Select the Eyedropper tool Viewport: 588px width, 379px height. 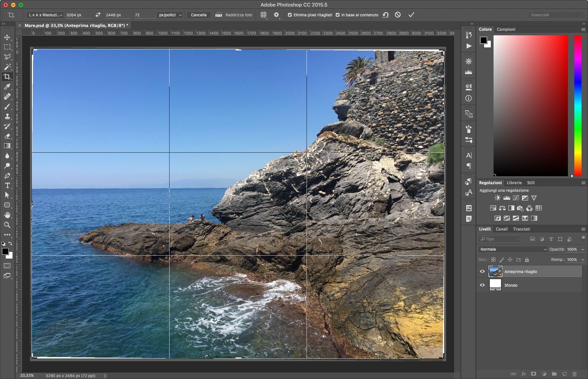pos(7,87)
